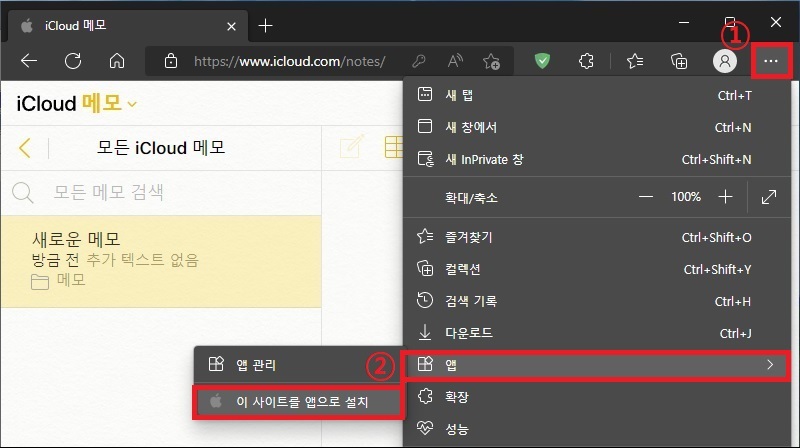Insert a table using the grid icon
Screen dimensions: 800x448
pyautogui.click(x=394, y=147)
